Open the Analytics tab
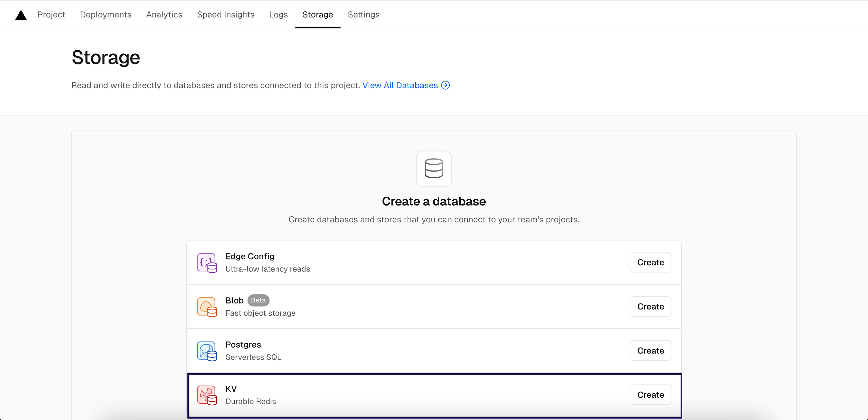868x420 pixels. pyautogui.click(x=164, y=14)
